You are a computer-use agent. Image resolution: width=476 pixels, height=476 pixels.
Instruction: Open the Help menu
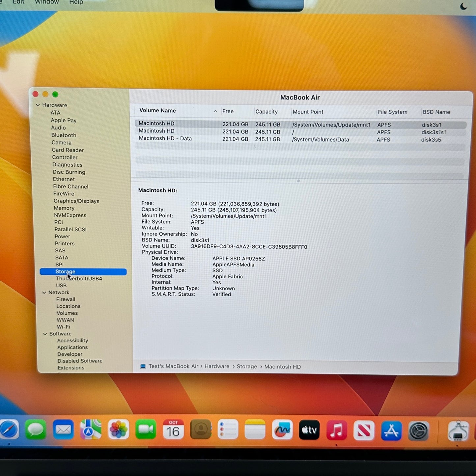pos(76,3)
